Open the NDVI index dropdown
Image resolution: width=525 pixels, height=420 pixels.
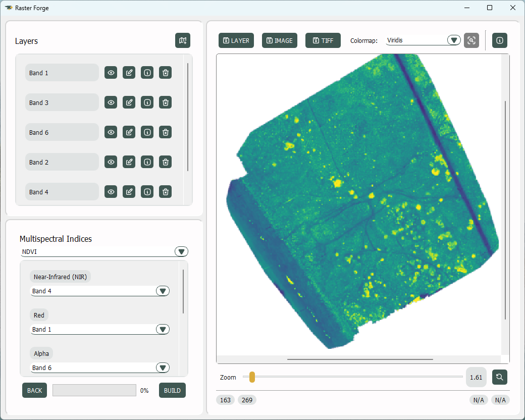(x=104, y=251)
